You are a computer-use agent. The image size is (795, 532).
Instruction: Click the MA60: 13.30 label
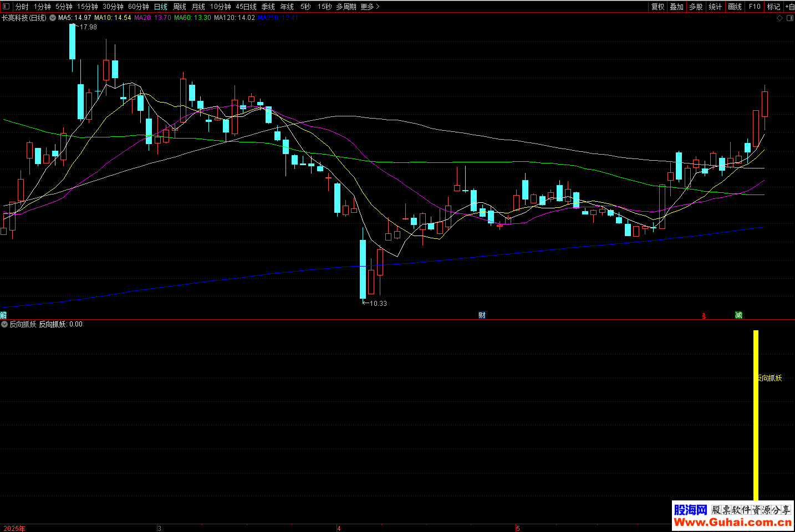coord(192,18)
